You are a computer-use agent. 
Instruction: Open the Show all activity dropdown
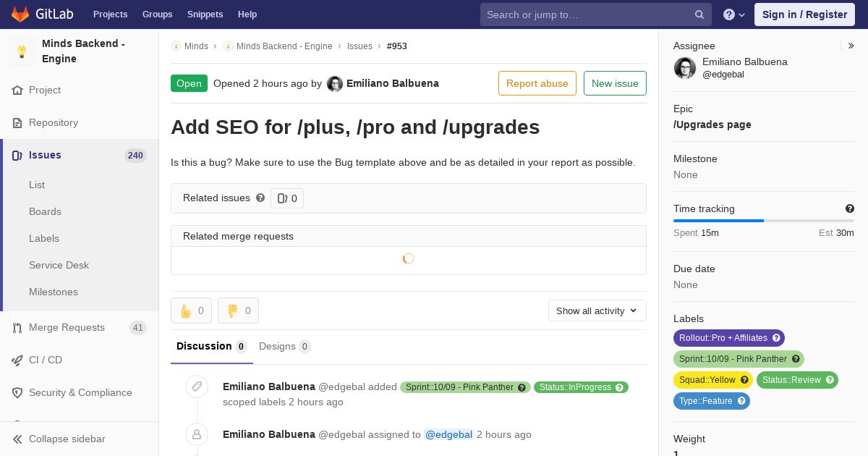click(597, 311)
